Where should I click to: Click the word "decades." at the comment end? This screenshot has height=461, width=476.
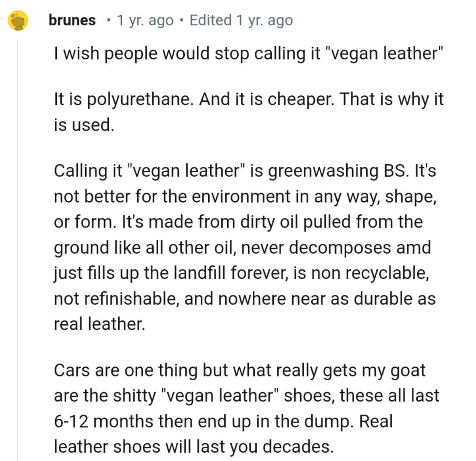click(298, 447)
